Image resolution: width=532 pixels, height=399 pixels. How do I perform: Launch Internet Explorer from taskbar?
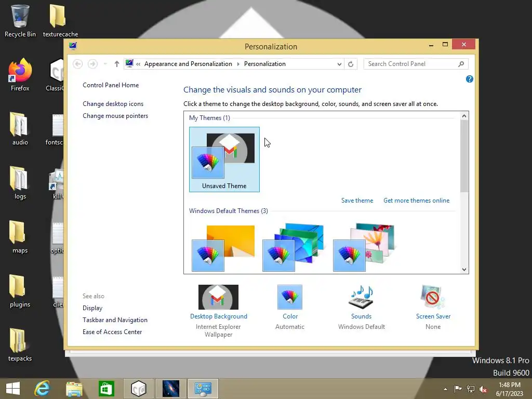click(42, 389)
